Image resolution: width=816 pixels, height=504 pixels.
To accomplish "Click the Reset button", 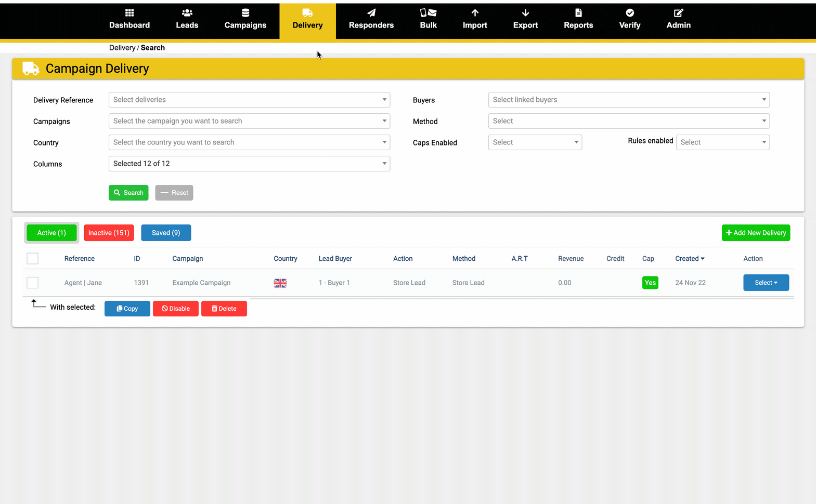I will 174,193.
